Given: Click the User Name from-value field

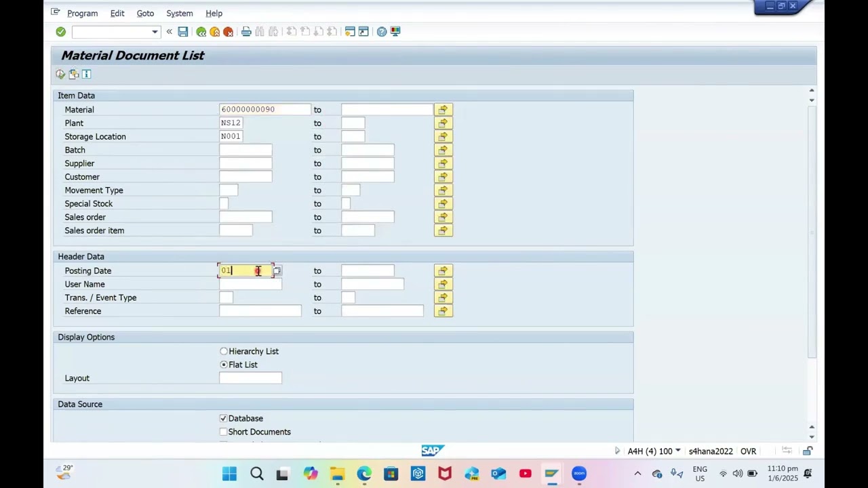Looking at the screenshot, I should pyautogui.click(x=250, y=284).
